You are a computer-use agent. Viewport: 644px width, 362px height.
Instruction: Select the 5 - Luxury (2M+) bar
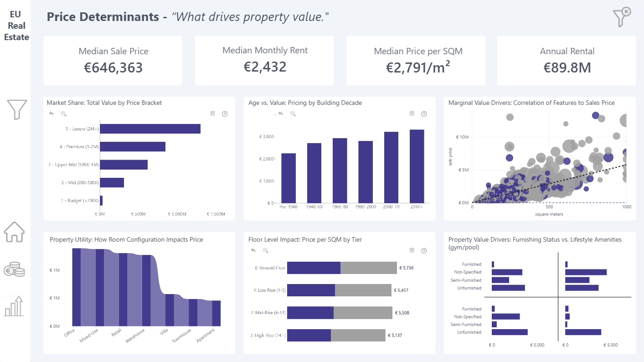pyautogui.click(x=150, y=129)
